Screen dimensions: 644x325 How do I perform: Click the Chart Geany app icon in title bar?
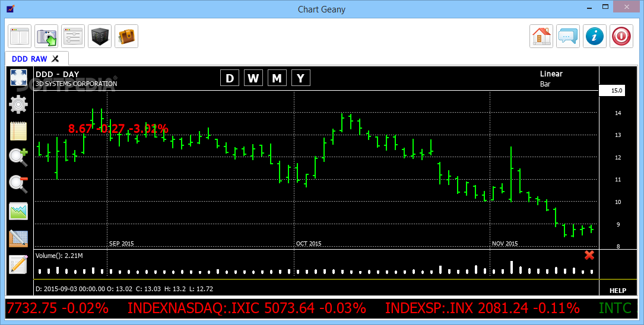pos(11,8)
